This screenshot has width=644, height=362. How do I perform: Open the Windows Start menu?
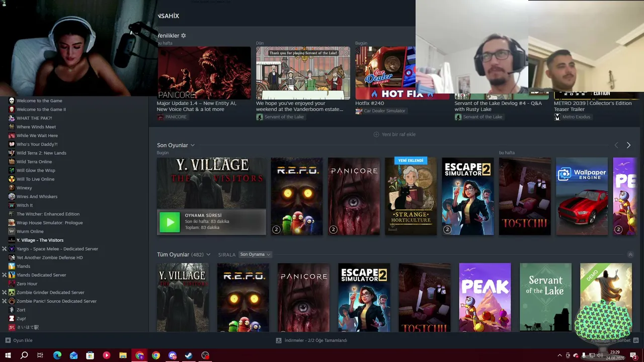(x=8, y=355)
